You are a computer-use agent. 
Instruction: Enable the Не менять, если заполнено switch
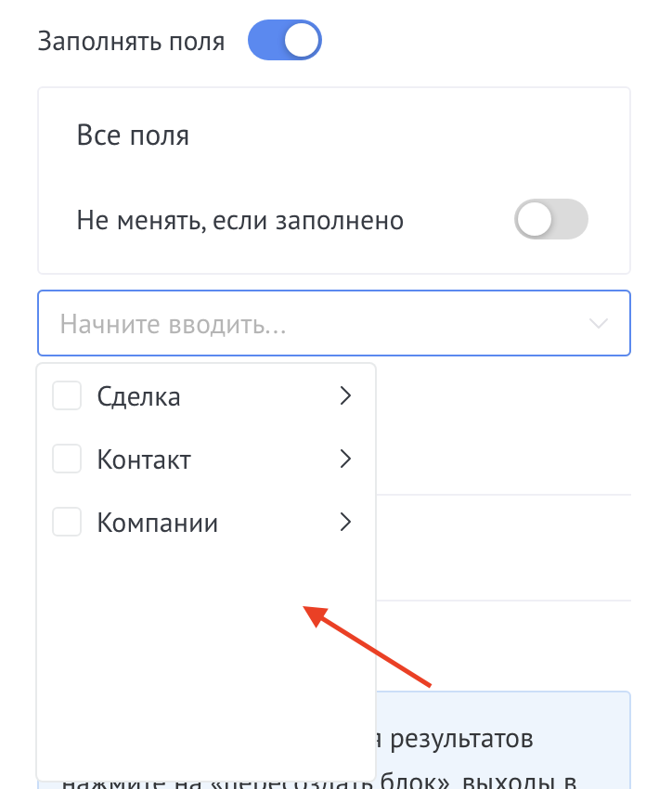coord(551,221)
